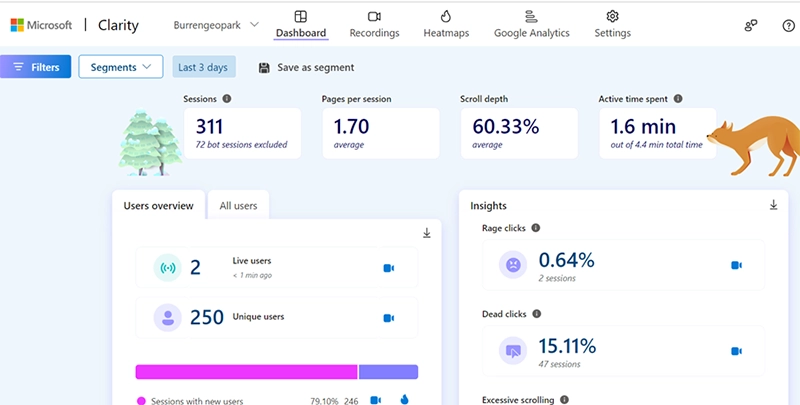Select the Users overview tab
The image size is (800, 405).
tap(159, 206)
